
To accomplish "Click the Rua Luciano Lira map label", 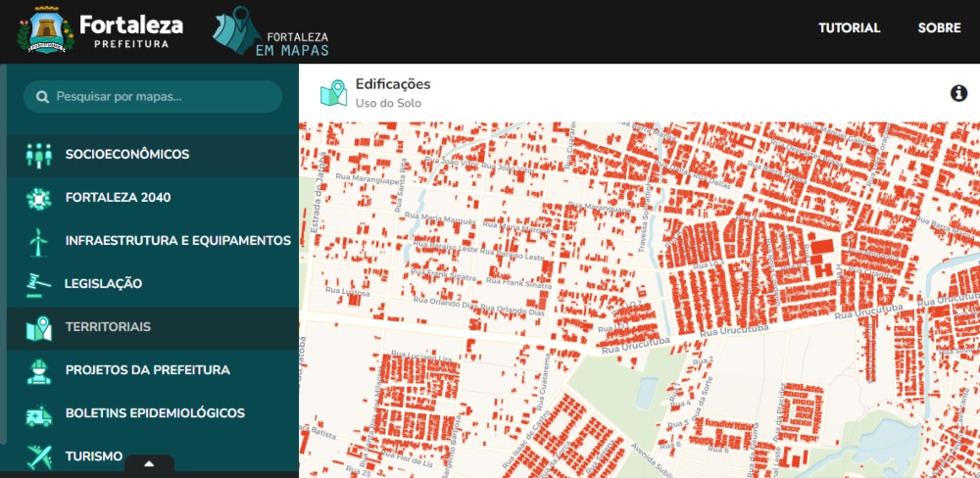I will (421, 356).
